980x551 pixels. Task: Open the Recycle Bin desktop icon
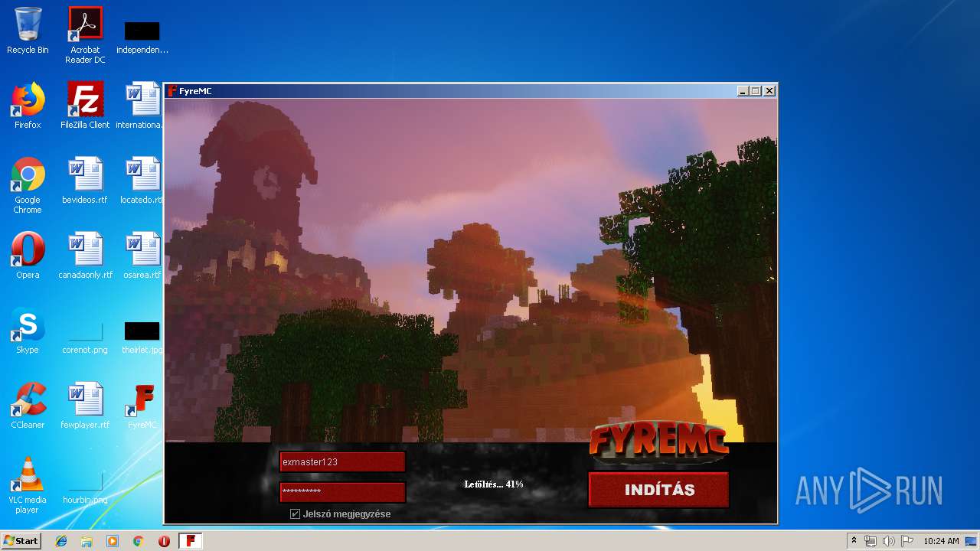click(28, 31)
